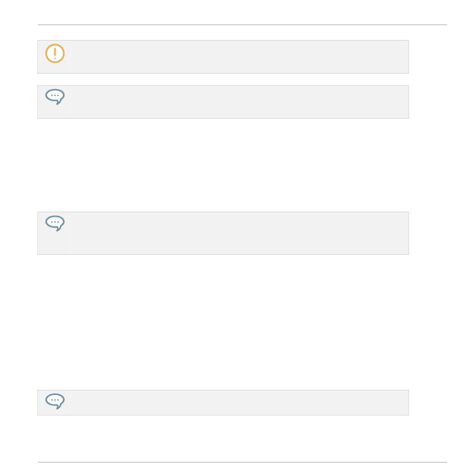This screenshot has height=476, width=475.
Task: Click inside the gray warning callout box
Action: tap(223, 57)
